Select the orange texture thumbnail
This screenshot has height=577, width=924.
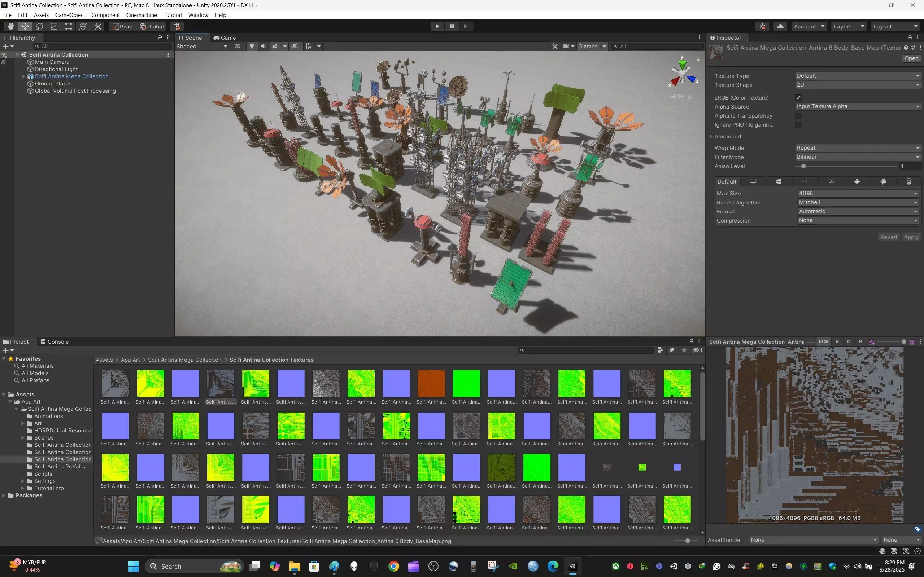pyautogui.click(x=431, y=383)
